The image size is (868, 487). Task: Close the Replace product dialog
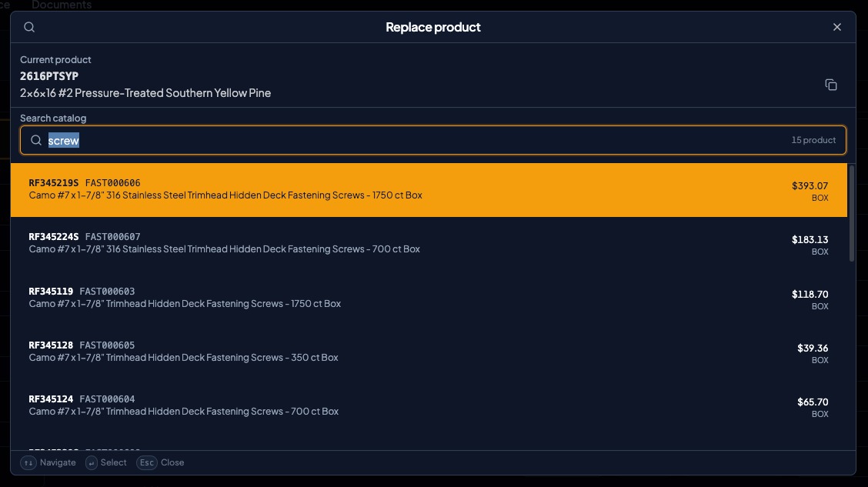click(x=837, y=27)
